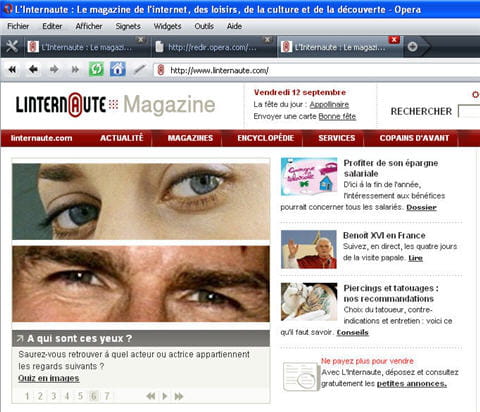Select slide 5 in the carousel pager

[80, 396]
